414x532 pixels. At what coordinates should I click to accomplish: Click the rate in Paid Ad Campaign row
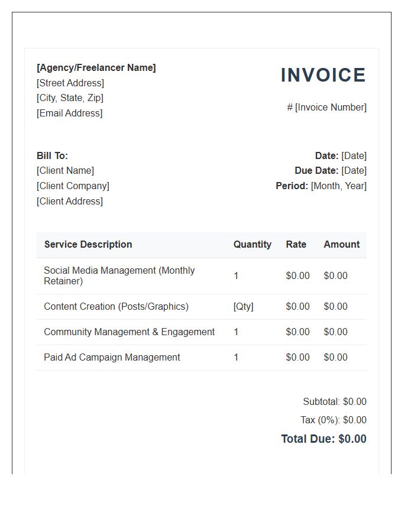click(297, 358)
